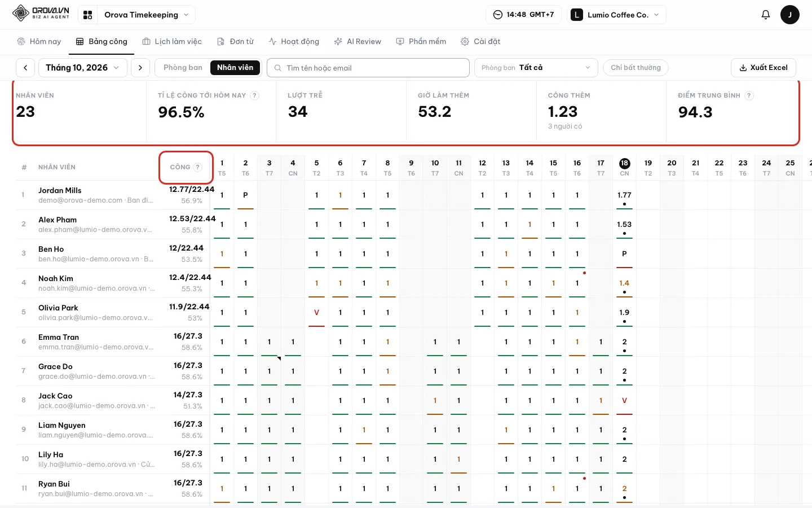Click the Orova.vn logo
Image resolution: width=812 pixels, height=508 pixels.
pos(41,13)
